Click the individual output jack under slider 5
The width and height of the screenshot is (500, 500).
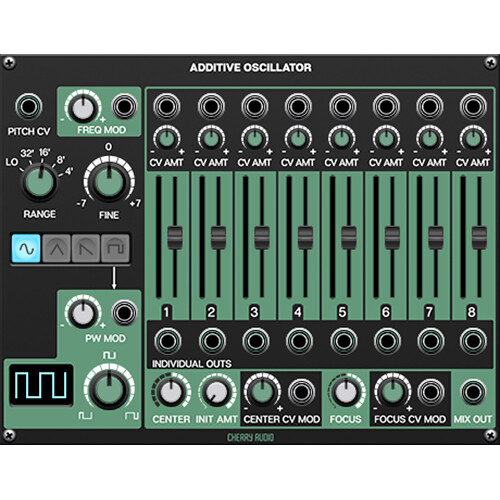(343, 341)
